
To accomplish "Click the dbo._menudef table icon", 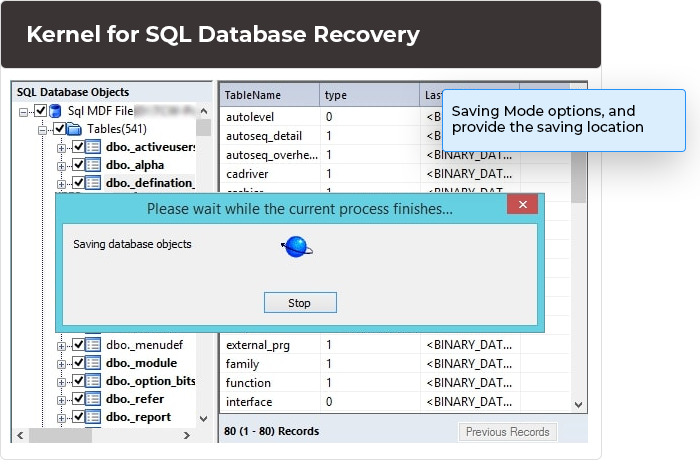I will tap(93, 345).
